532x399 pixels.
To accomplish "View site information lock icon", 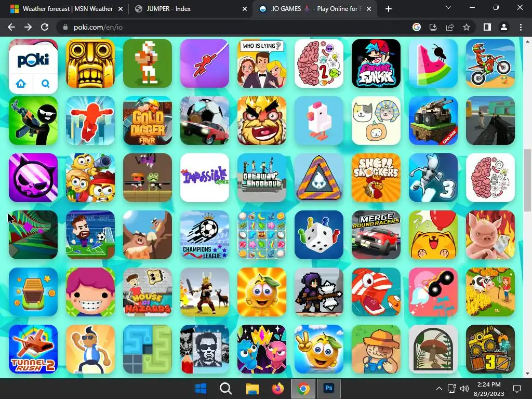I will coord(65,27).
